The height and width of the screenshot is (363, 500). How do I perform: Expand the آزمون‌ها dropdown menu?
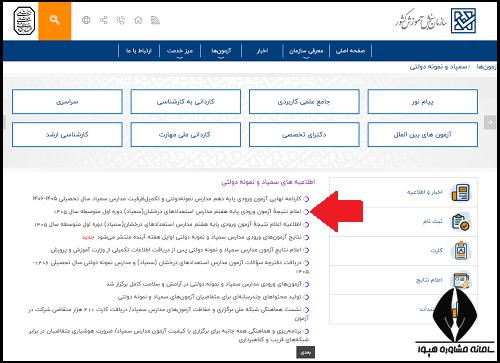(x=221, y=51)
